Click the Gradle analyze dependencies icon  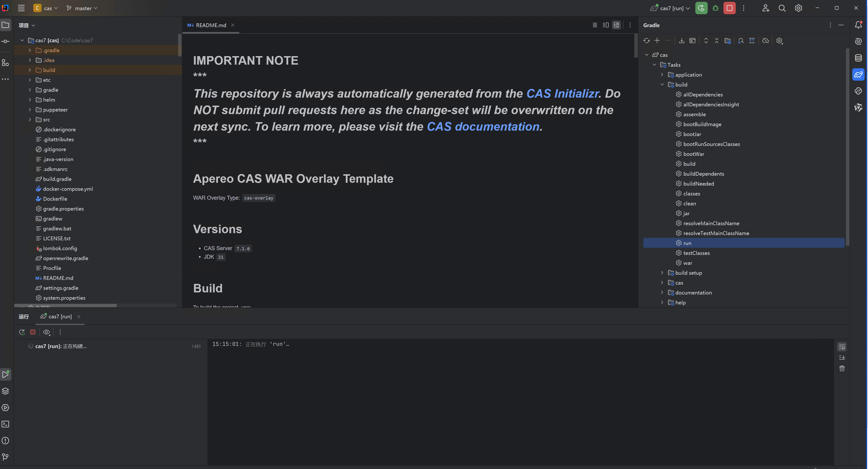[x=741, y=41]
